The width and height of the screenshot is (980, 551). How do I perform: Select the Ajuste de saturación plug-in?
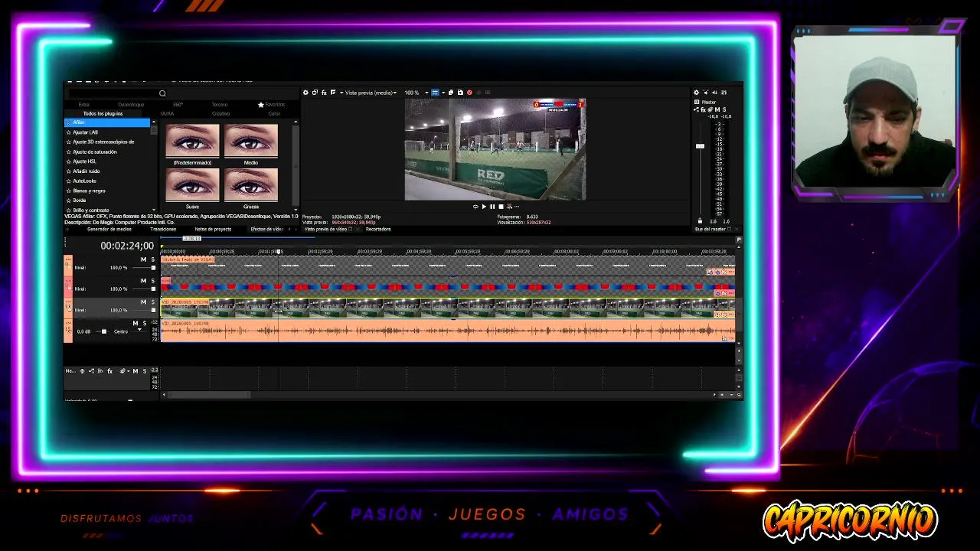(95, 152)
